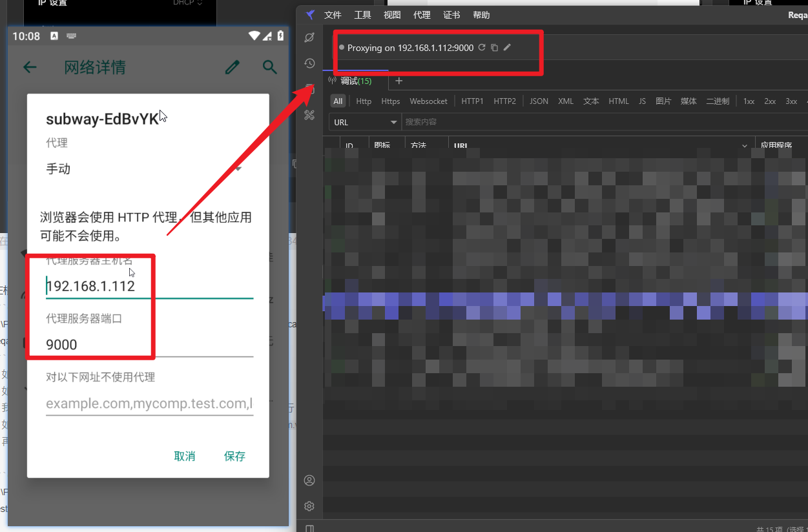
Task: Select the All protocol filter
Action: 338,101
